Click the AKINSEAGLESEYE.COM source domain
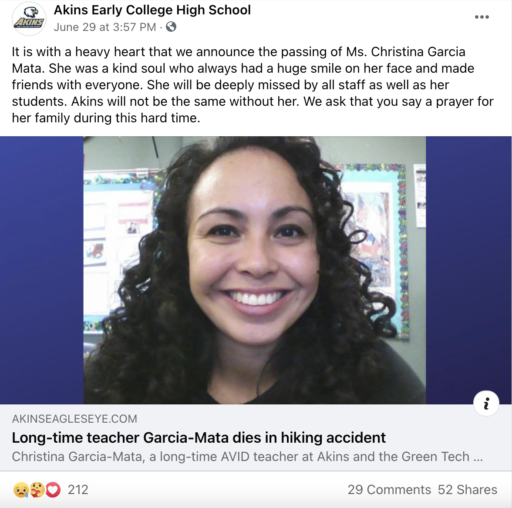 tap(75, 419)
